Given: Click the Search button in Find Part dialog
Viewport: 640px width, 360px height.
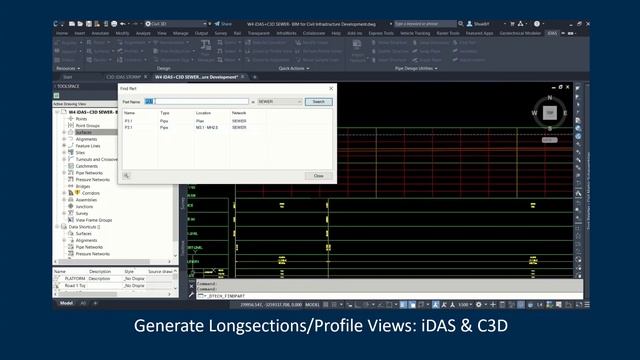Looking at the screenshot, I should click(318, 102).
